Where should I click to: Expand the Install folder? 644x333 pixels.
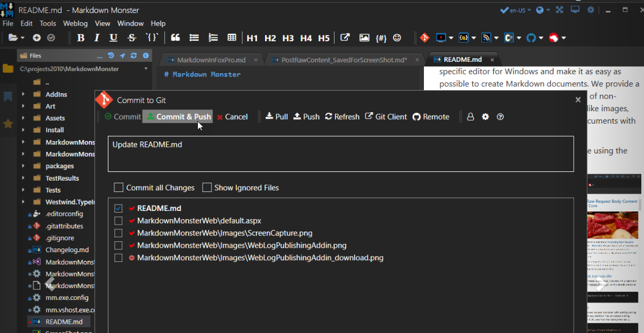coord(23,130)
